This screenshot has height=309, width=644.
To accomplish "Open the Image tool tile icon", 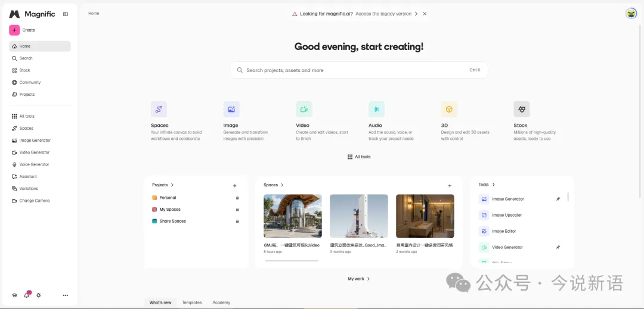I will tap(231, 109).
